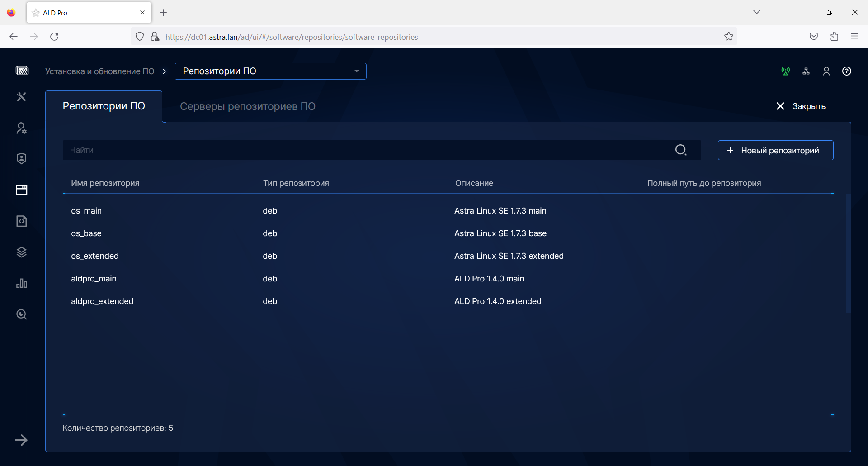Sort by Тип репозитория column header

point(296,183)
